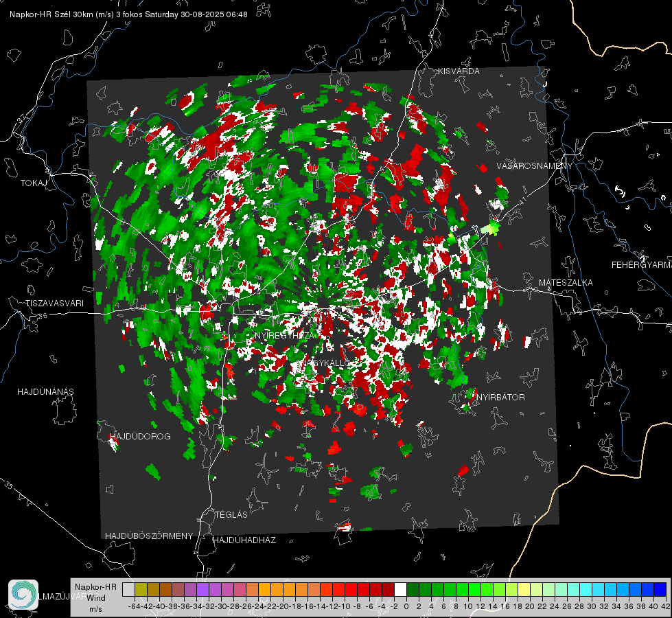Select the red swatch between -10 and -8
The width and height of the screenshot is (672, 618).
(351, 589)
